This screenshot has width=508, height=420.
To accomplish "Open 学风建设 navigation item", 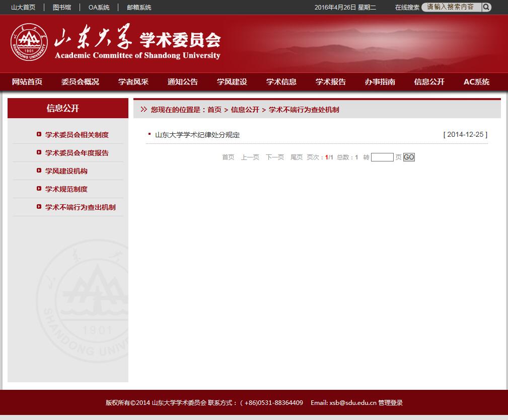I will pyautogui.click(x=232, y=82).
